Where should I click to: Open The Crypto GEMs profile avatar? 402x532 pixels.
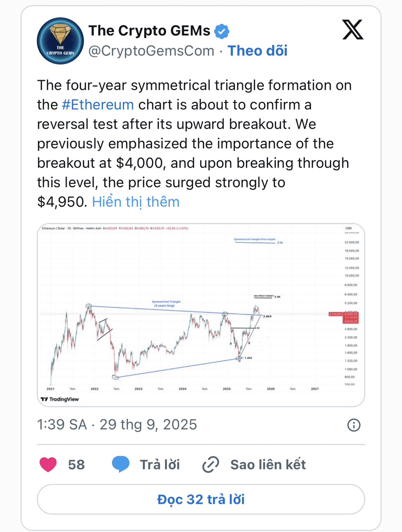point(58,41)
